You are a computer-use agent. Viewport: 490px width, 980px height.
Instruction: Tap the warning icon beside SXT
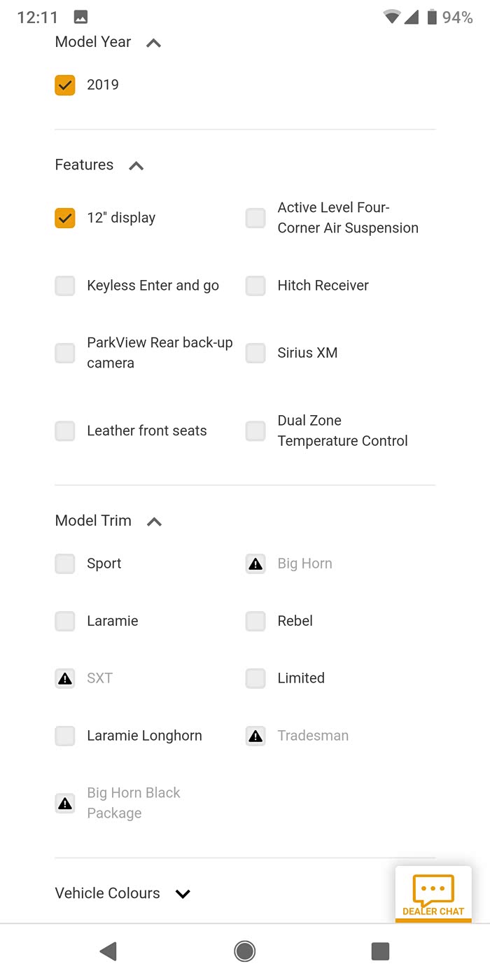65,678
